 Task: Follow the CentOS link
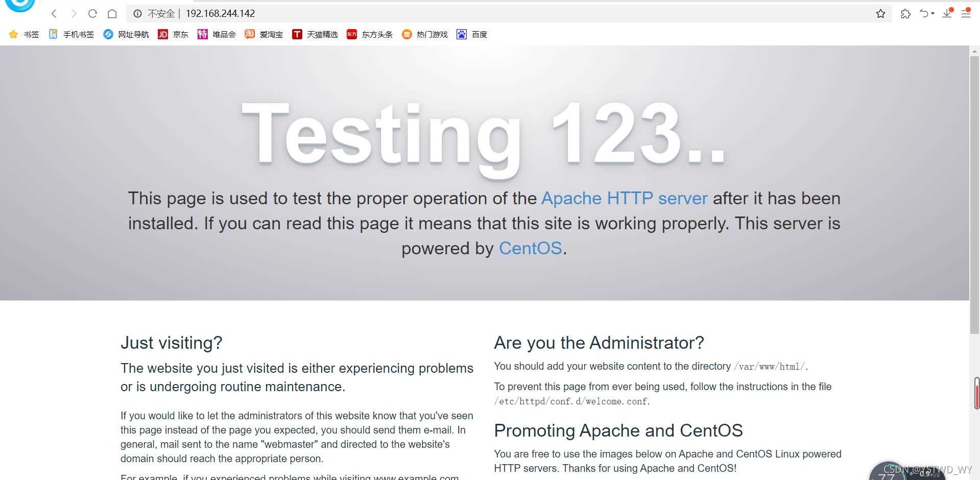click(531, 248)
